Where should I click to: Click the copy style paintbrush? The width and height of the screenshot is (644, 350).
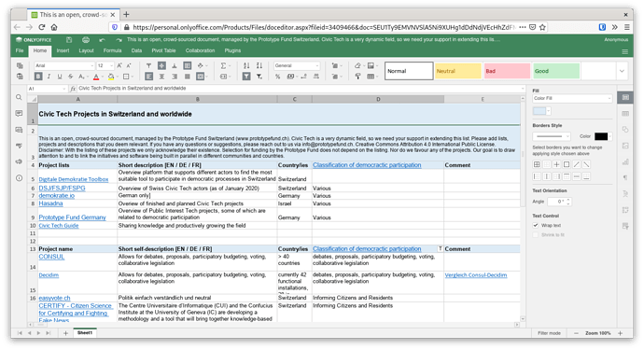(357, 77)
